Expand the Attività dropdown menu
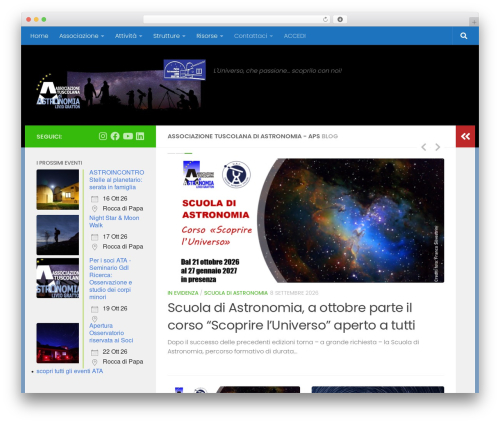 pos(129,36)
